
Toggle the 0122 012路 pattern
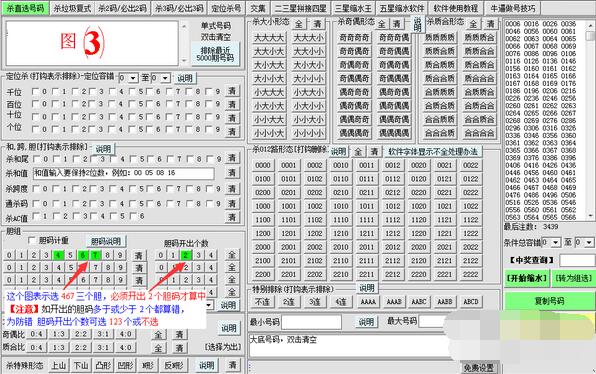click(471, 179)
